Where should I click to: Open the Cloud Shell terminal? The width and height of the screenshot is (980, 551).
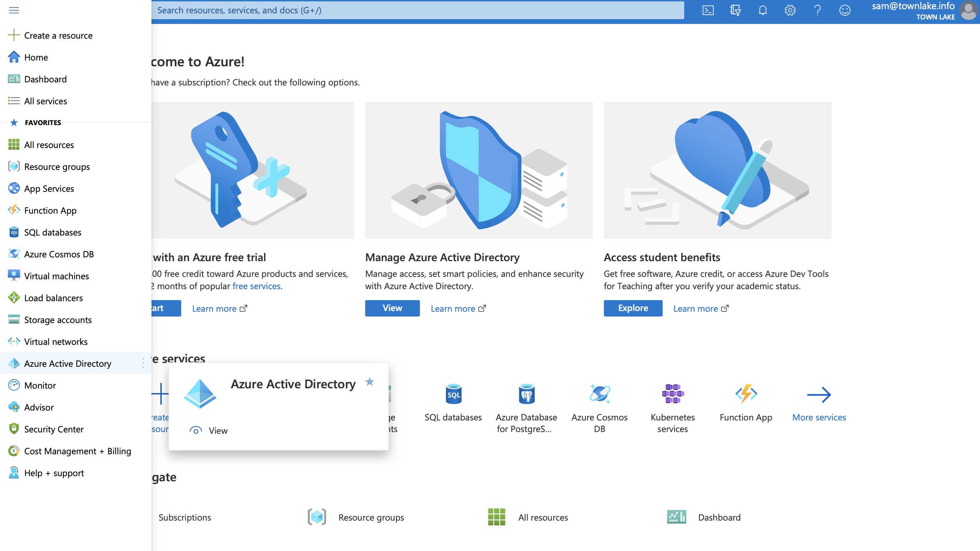click(708, 10)
